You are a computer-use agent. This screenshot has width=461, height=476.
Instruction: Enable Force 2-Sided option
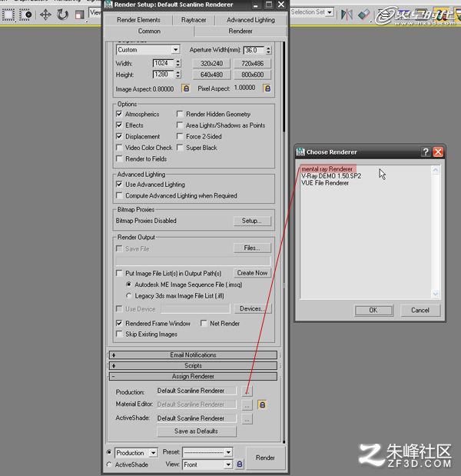[180, 136]
